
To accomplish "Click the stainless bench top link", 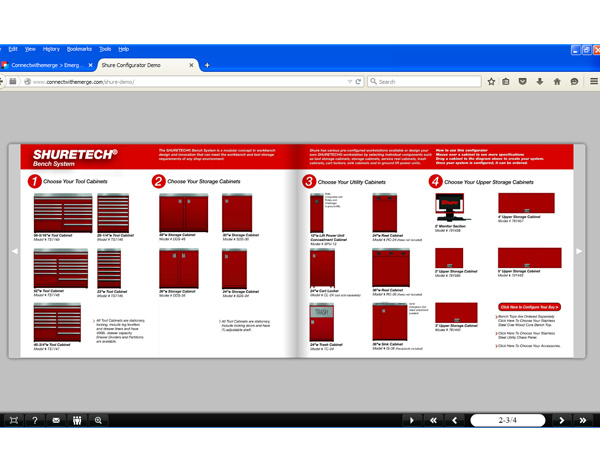I will click(x=525, y=321).
